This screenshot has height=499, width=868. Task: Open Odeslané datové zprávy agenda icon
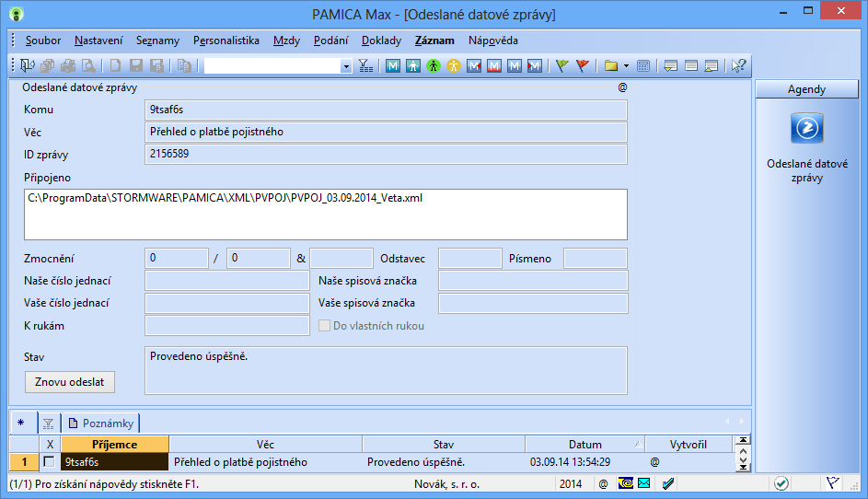[806, 129]
